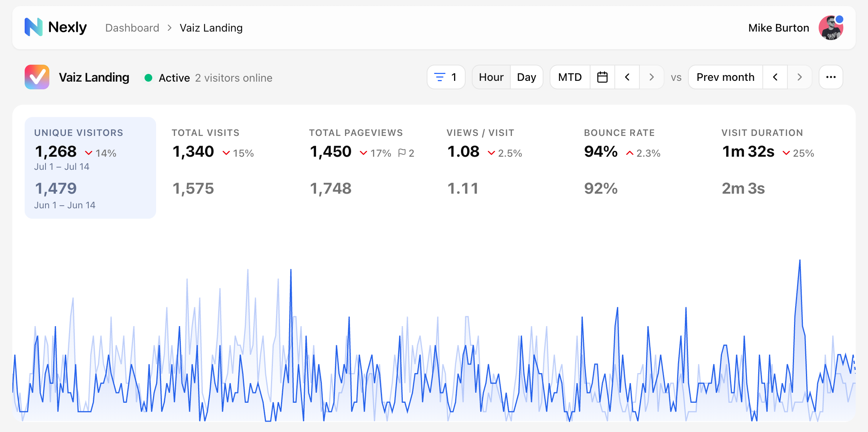The image size is (868, 432).
Task: Open the calendar date picker icon
Action: 602,77
